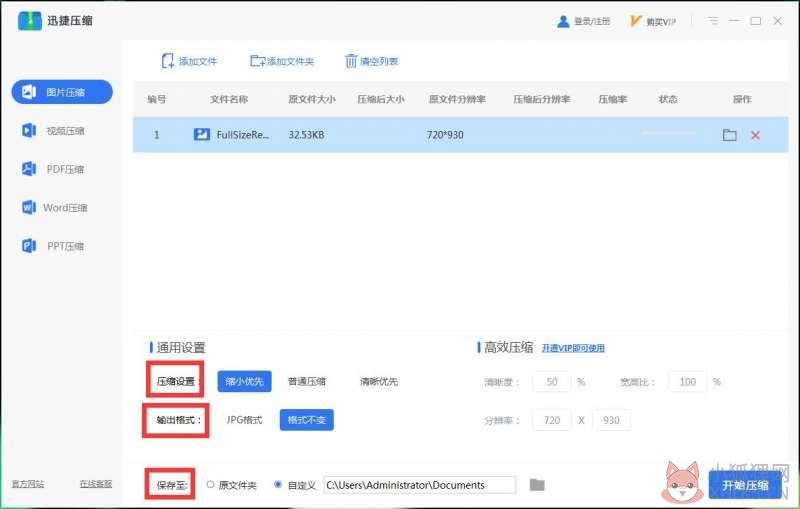The image size is (800, 509).
Task: Click the 开始压缩 button
Action: tap(745, 485)
